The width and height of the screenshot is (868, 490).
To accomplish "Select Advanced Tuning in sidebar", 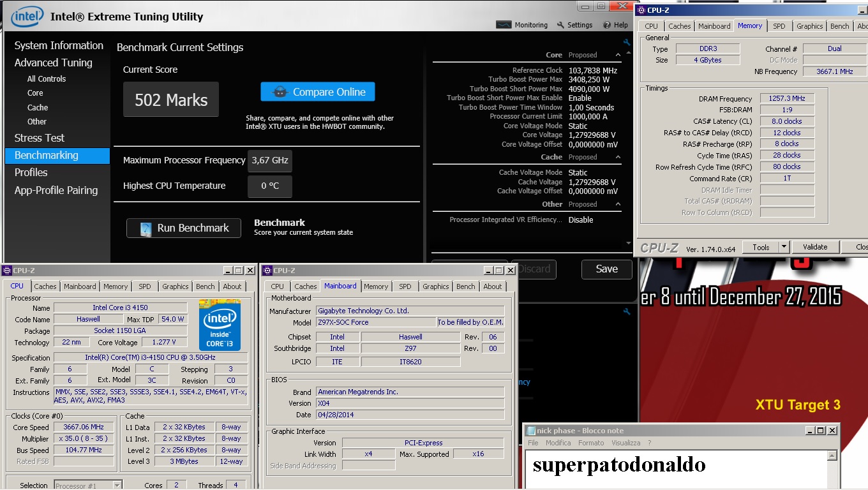I will pyautogui.click(x=54, y=63).
